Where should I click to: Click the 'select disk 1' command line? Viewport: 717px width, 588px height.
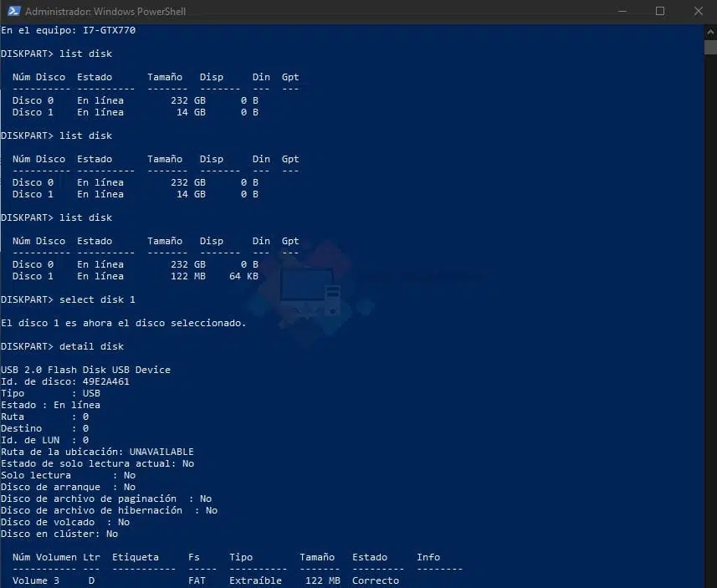[x=68, y=299]
